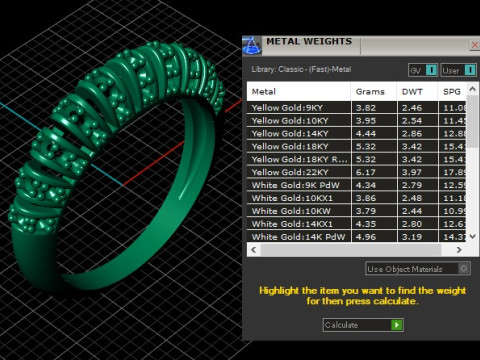
Task: Select the Yellow Gold:9KY row
Action: pyautogui.click(x=356, y=108)
